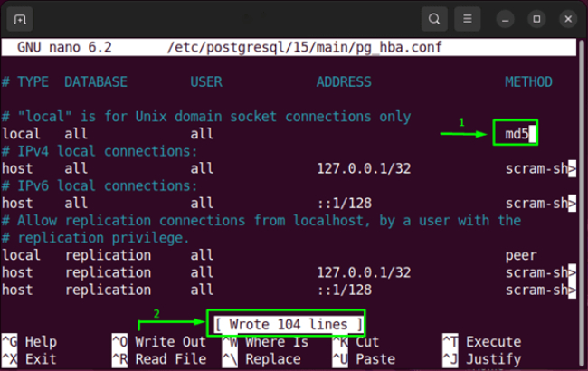Click the ADDRESS column header comment
This screenshot has height=371, width=588.
tap(344, 82)
